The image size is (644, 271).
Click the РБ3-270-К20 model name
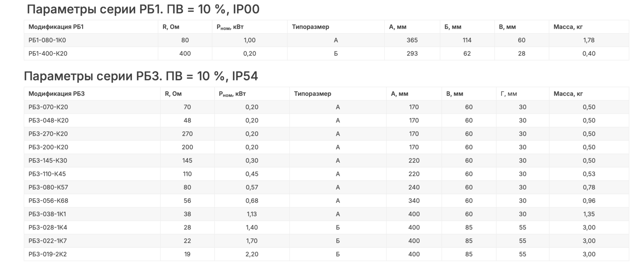pyautogui.click(x=48, y=134)
